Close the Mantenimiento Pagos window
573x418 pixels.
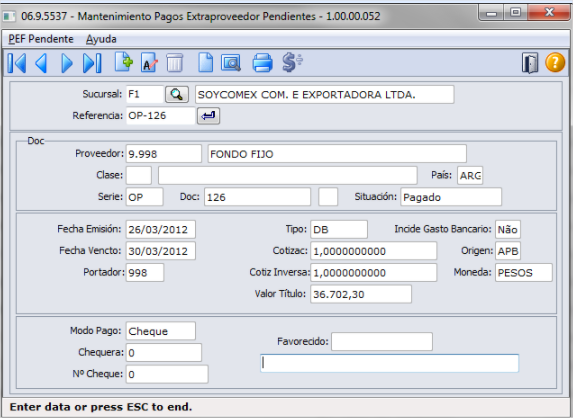click(x=549, y=13)
